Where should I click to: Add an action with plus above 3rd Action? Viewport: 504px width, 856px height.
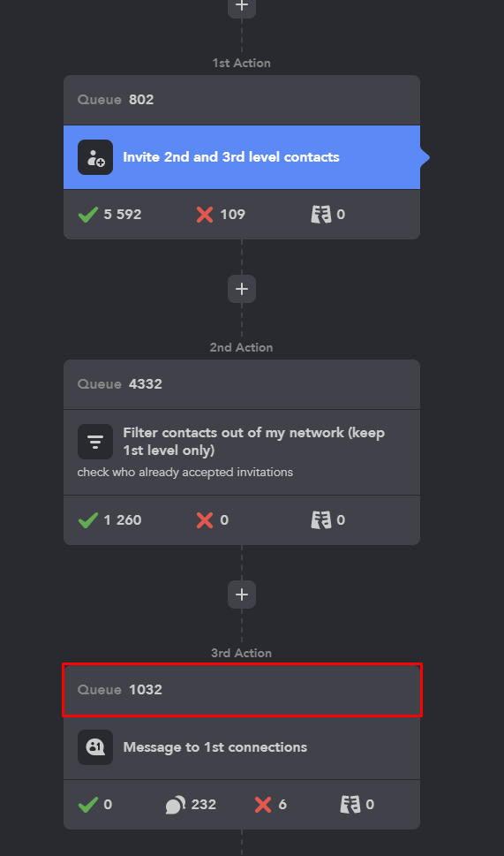[x=242, y=595]
